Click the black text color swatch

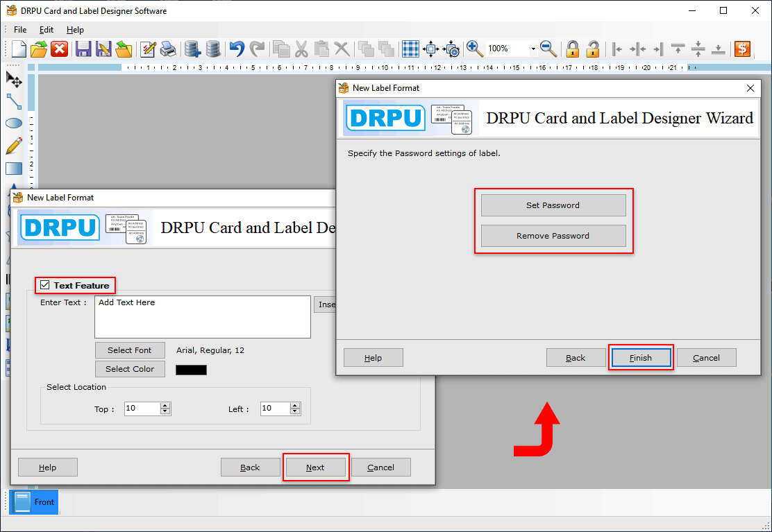click(x=191, y=370)
